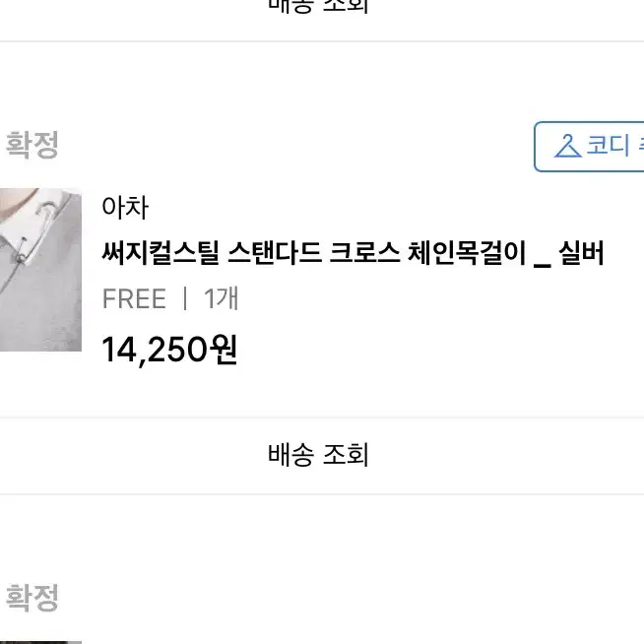Tap the hanger icon in the 코디 button
This screenshot has height=644, width=644.
(567, 146)
